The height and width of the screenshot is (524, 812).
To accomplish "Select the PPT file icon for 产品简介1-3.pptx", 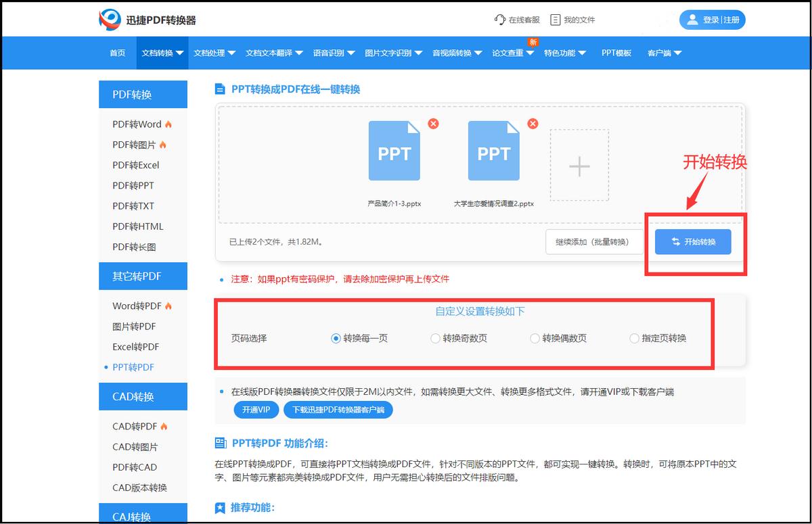I will pos(394,150).
